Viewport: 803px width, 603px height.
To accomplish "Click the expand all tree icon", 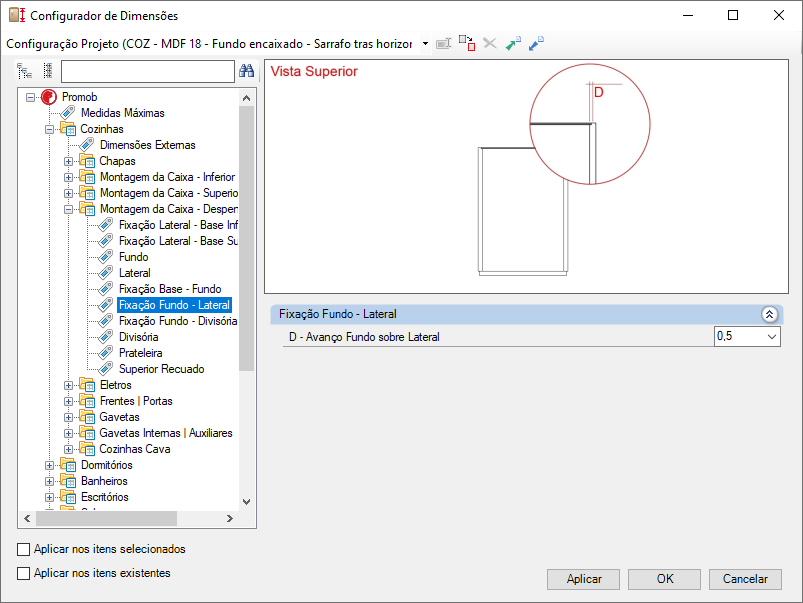I will [25, 71].
